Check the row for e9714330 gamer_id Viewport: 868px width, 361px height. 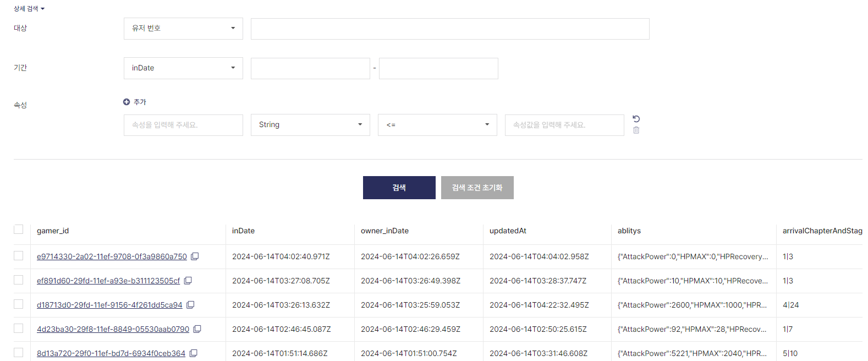click(19, 256)
